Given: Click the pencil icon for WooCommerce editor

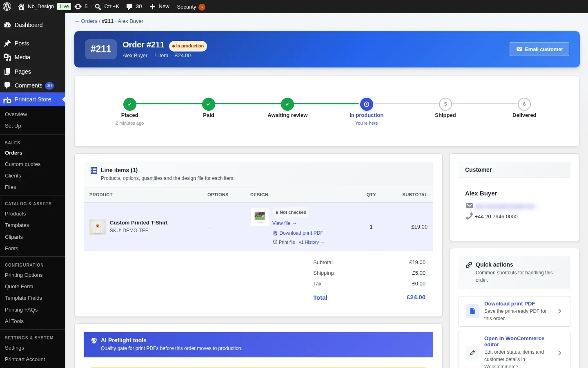Looking at the screenshot, I should click(x=472, y=353).
